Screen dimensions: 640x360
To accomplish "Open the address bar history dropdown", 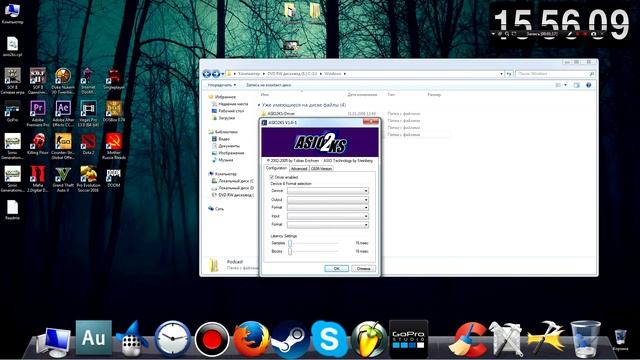I will pyautogui.click(x=501, y=74).
